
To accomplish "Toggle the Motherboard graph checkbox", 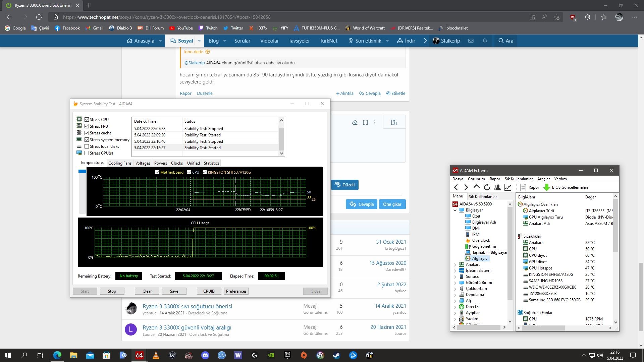I will (157, 172).
